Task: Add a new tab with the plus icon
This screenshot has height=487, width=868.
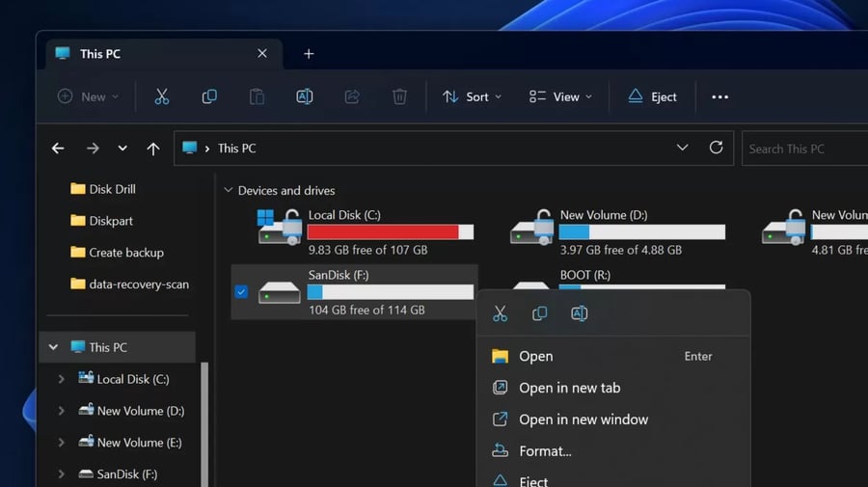Action: click(x=309, y=54)
